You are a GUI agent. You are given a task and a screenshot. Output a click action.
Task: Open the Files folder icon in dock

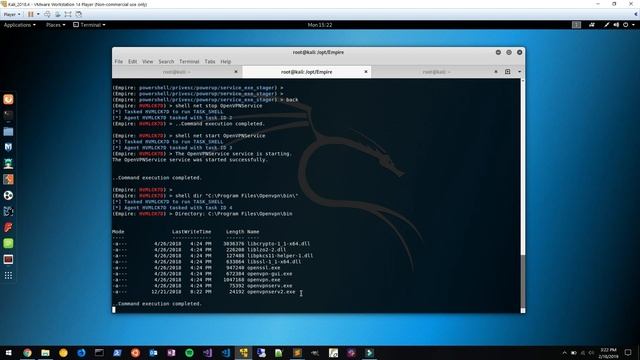pos(8,131)
